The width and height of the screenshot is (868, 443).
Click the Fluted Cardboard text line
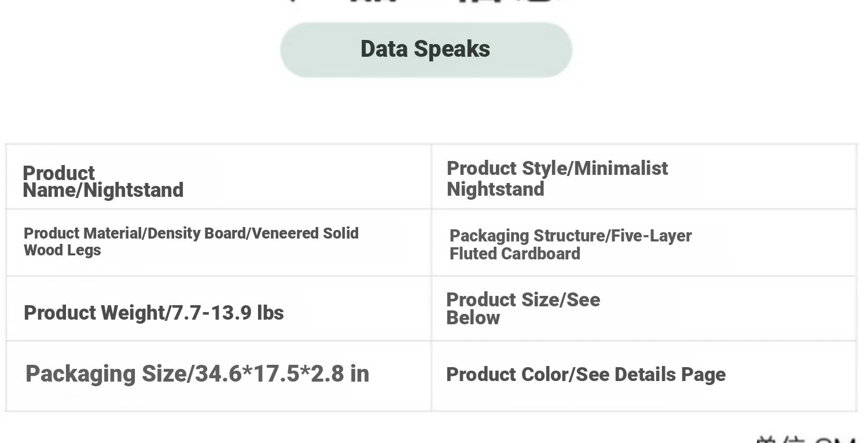point(514,254)
